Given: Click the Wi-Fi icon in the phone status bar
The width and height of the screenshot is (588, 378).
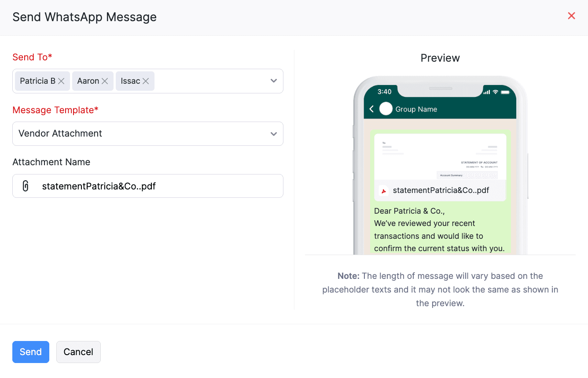Looking at the screenshot, I should (496, 92).
